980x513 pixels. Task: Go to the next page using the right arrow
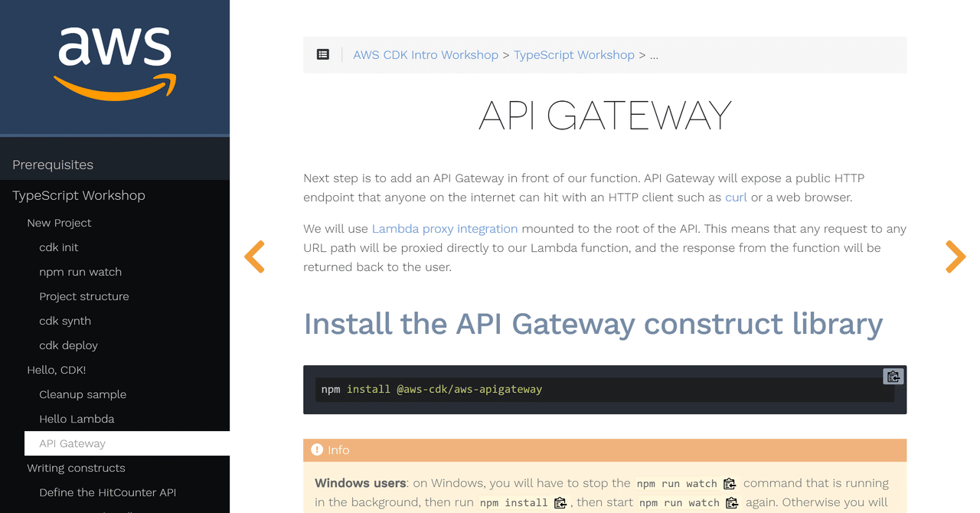coord(955,256)
